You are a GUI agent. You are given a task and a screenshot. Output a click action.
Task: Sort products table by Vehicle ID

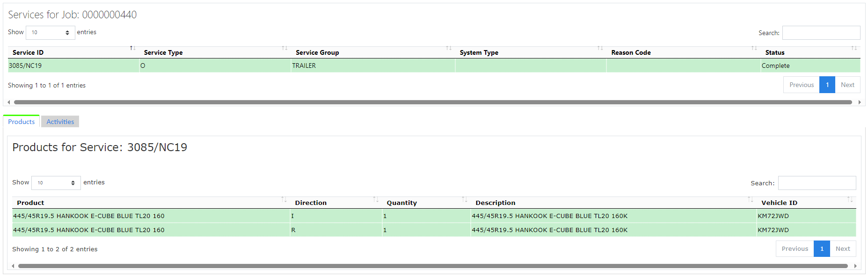pos(806,203)
